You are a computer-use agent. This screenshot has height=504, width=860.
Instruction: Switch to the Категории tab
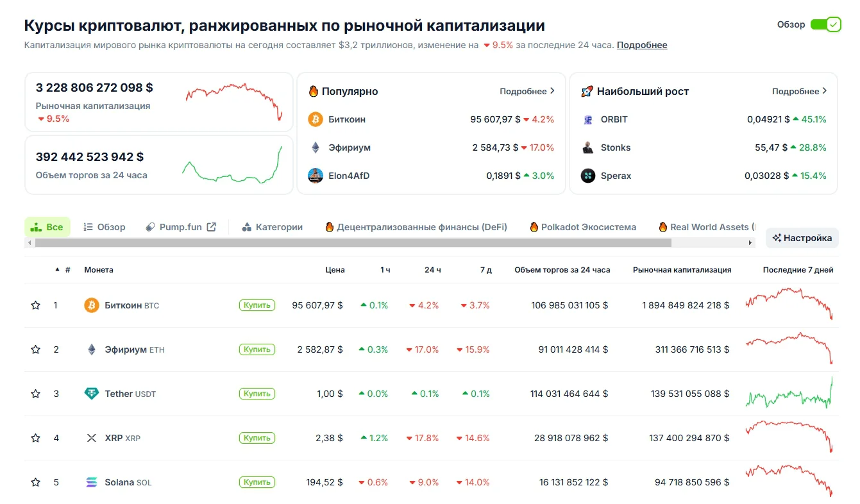(272, 227)
